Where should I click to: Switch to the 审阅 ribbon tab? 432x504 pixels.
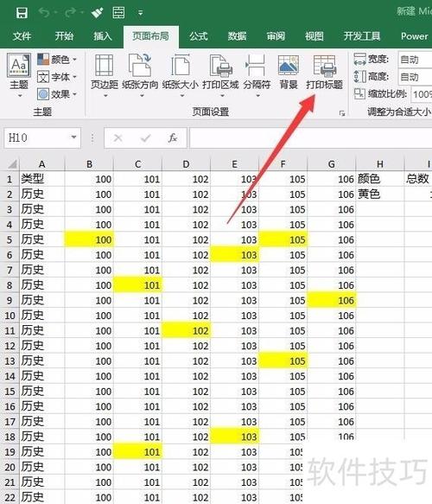[x=276, y=36]
